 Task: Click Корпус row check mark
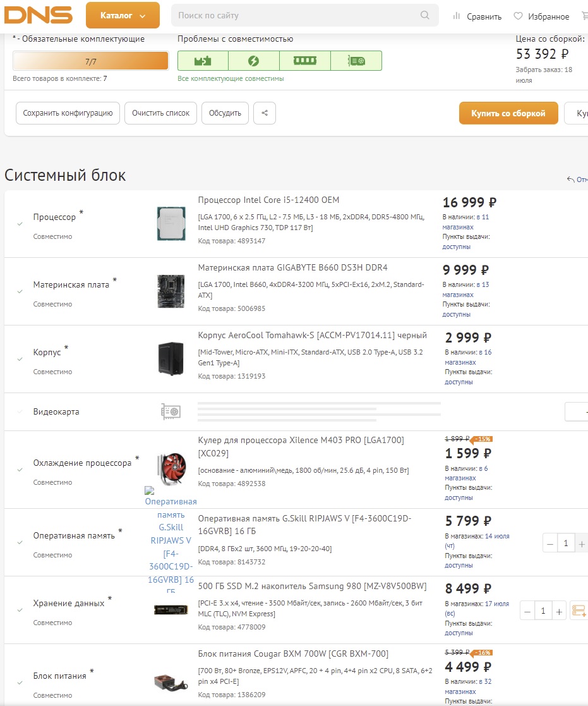[x=20, y=359]
